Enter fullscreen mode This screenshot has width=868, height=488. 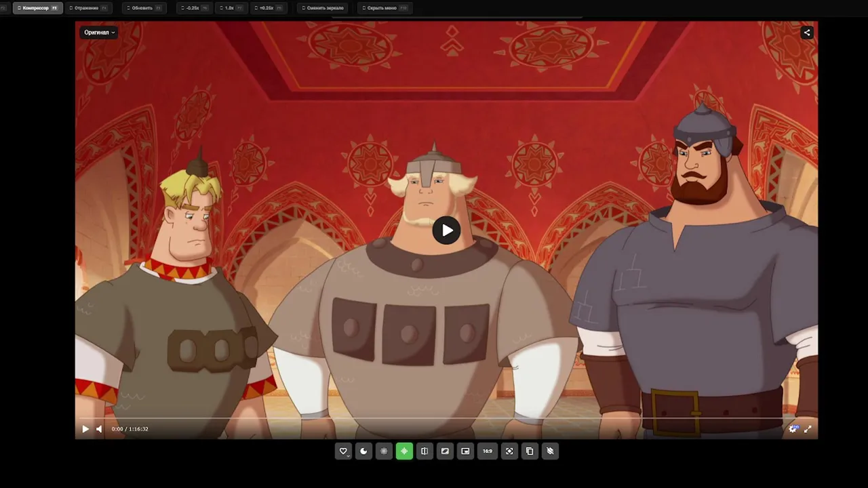[x=808, y=429]
